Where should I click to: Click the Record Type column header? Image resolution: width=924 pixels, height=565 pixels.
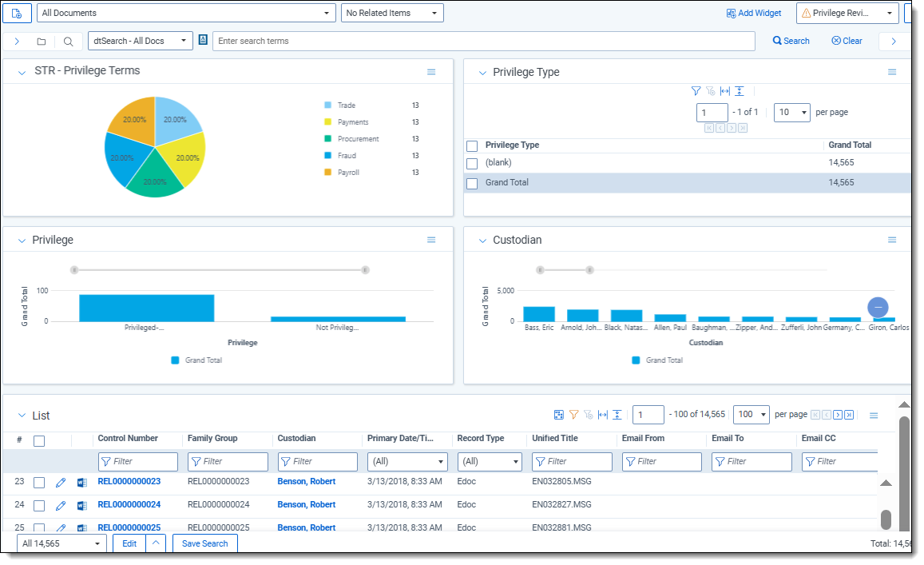480,439
